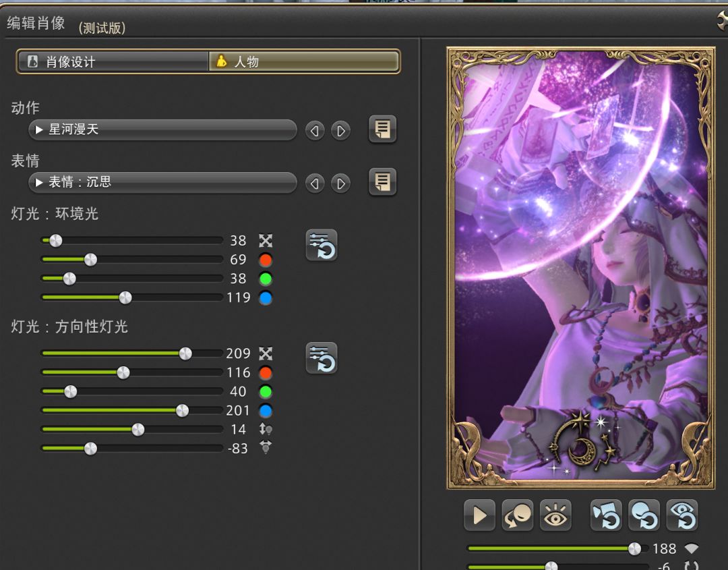Click the directional red value 116

pyautogui.click(x=238, y=372)
